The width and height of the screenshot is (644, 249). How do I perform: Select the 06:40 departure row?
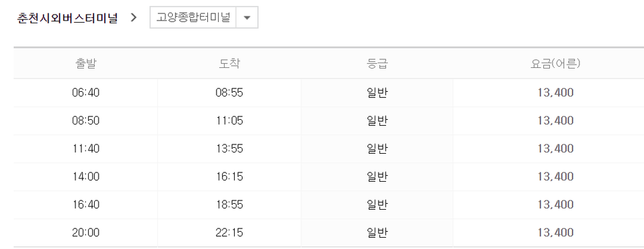(329, 93)
